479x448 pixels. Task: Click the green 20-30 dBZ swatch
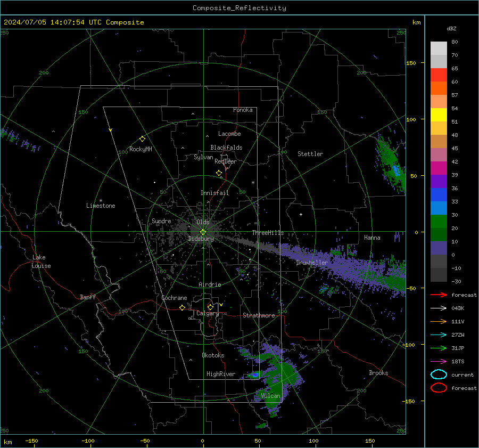pos(439,222)
